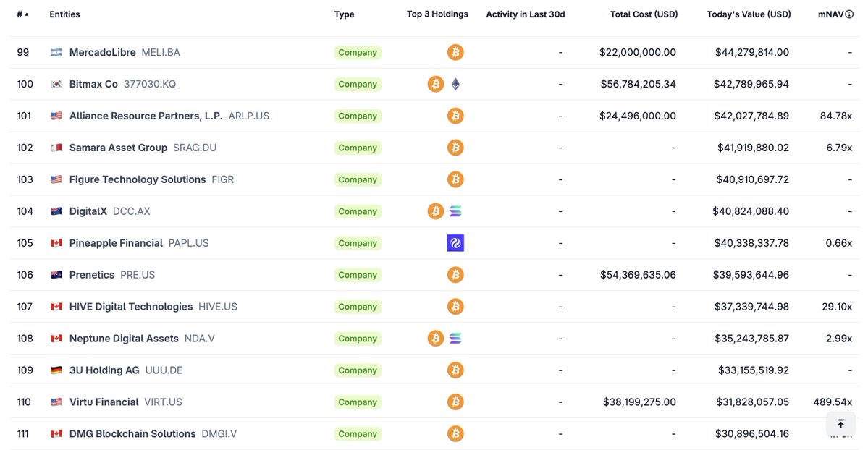Viewport: 868px width, 450px height.
Task: Sort table by Today's Value (USD) header
Action: [749, 14]
